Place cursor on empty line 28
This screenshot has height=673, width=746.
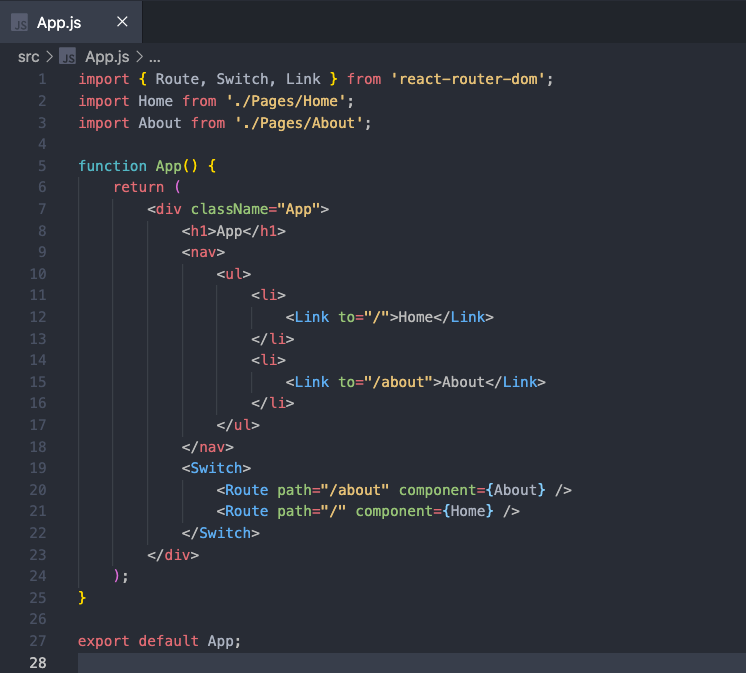(412, 663)
